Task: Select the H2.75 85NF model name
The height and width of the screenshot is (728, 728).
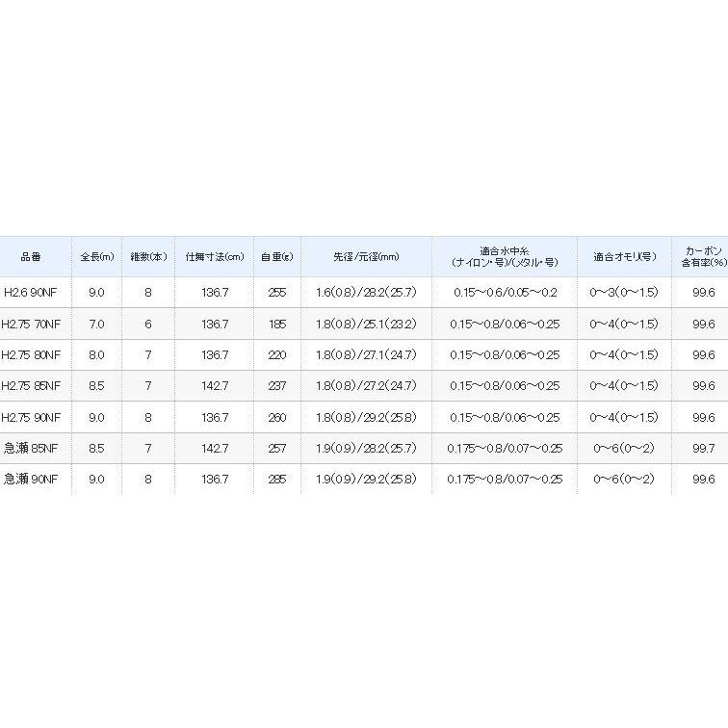Action: tap(31, 386)
